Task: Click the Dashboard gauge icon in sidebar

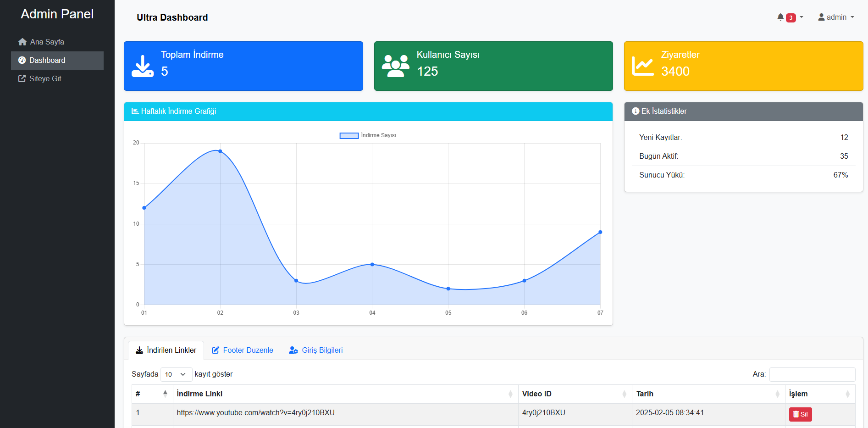Action: pos(22,60)
